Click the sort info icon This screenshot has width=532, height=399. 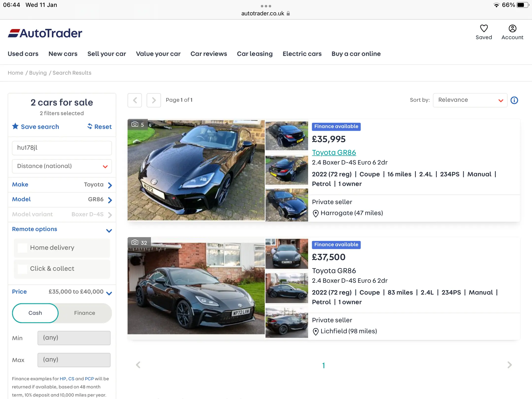(x=514, y=100)
